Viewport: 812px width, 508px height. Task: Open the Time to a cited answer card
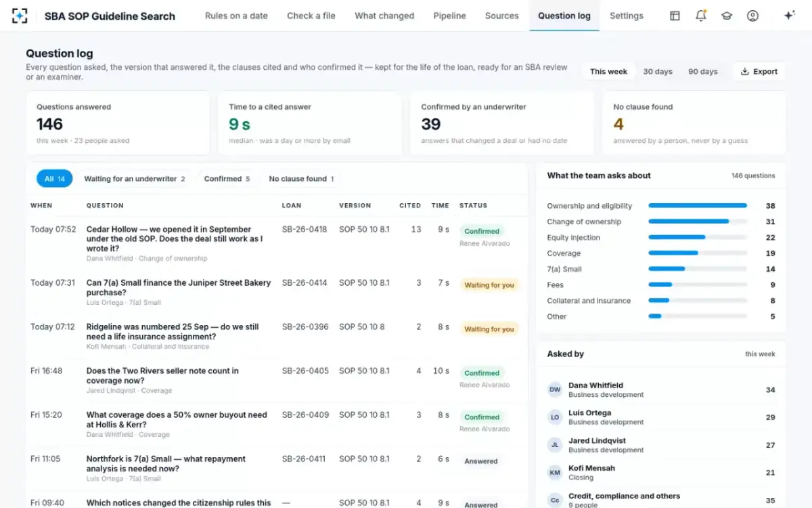(x=310, y=123)
